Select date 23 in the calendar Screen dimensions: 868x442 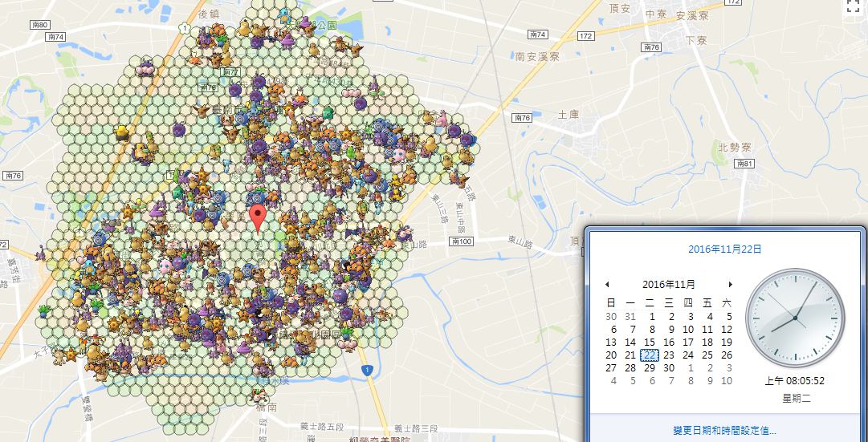click(x=669, y=355)
